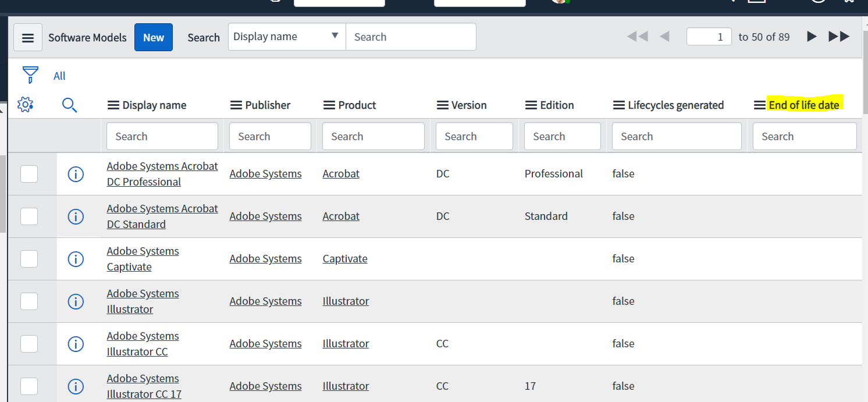
Task: Open Captivate product link
Action: click(345, 259)
